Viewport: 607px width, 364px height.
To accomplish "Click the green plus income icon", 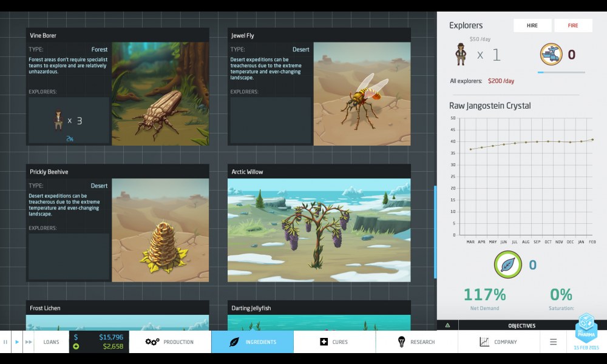I will [x=76, y=346].
